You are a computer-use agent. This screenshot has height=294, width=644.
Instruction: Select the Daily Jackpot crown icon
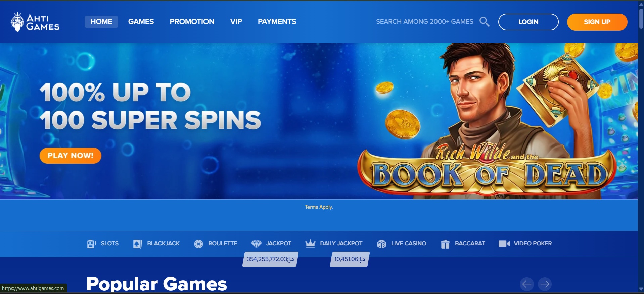[310, 244]
